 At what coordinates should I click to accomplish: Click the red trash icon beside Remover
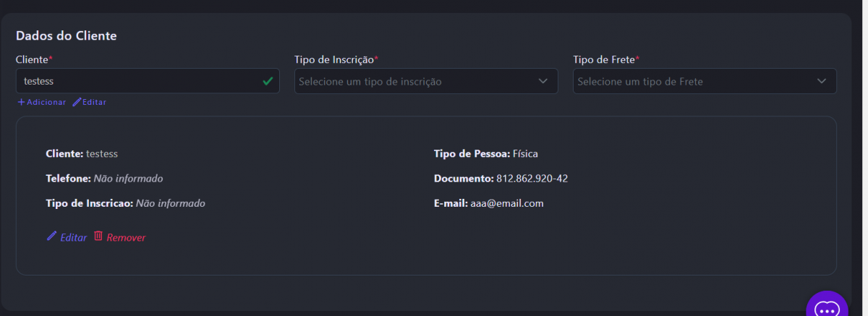[98, 236]
